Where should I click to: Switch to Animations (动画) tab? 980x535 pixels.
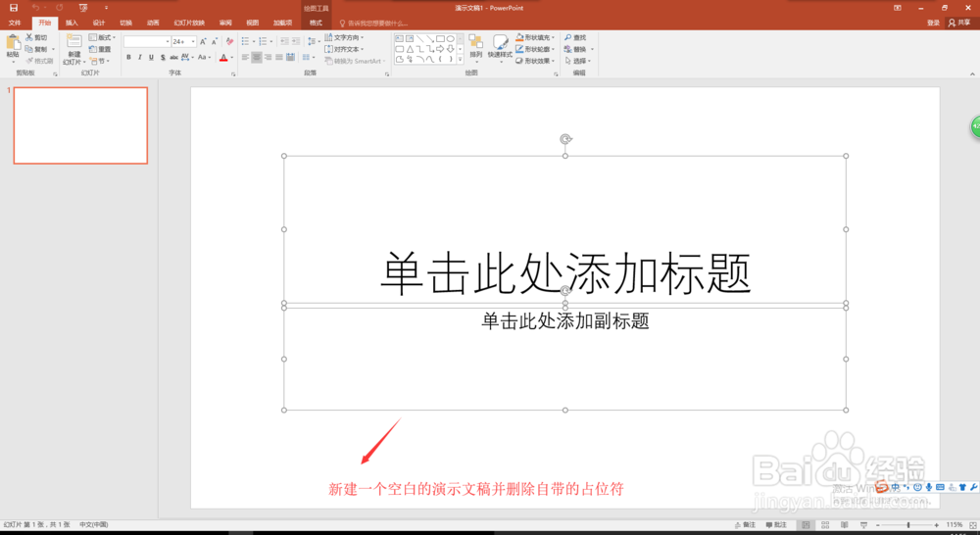click(x=153, y=24)
